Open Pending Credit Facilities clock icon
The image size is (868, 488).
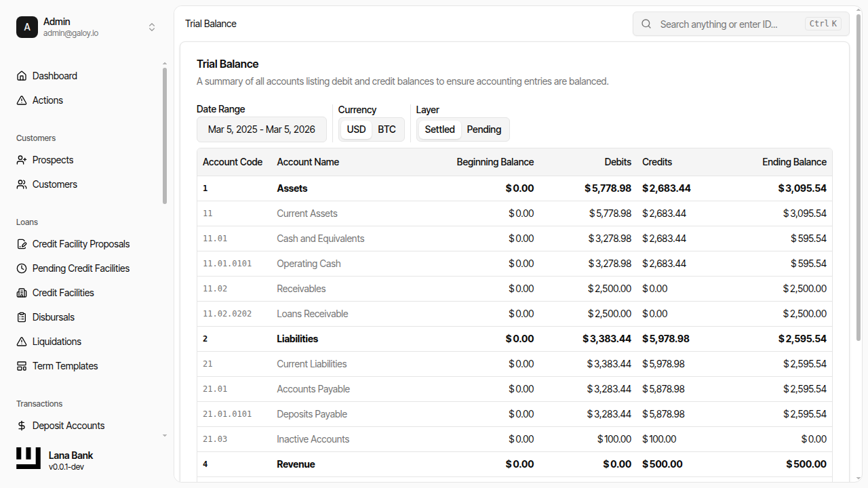coord(22,268)
